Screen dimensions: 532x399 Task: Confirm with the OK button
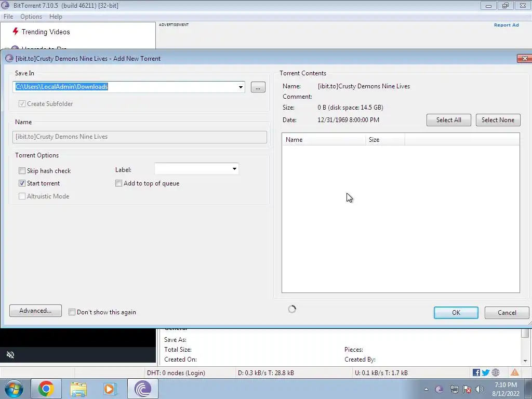tap(456, 313)
